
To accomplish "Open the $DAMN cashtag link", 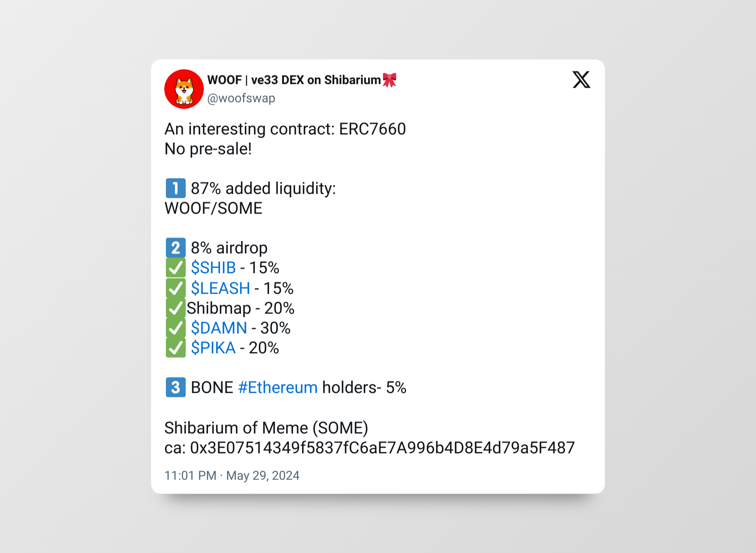I will tap(219, 328).
